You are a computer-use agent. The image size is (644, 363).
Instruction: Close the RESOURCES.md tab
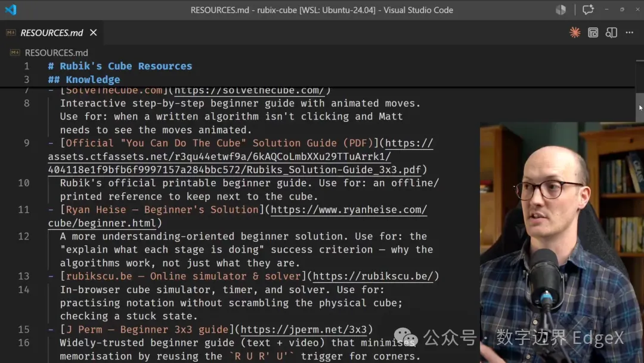[93, 32]
